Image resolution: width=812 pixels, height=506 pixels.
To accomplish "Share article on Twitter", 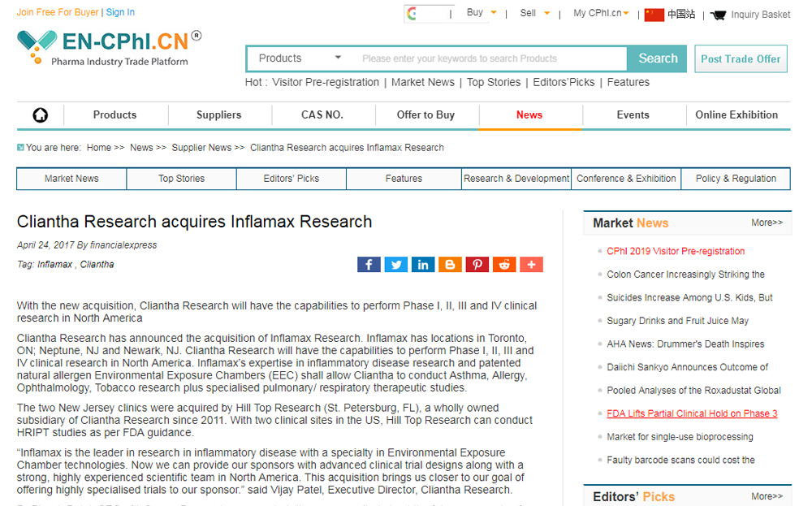I will 395,265.
